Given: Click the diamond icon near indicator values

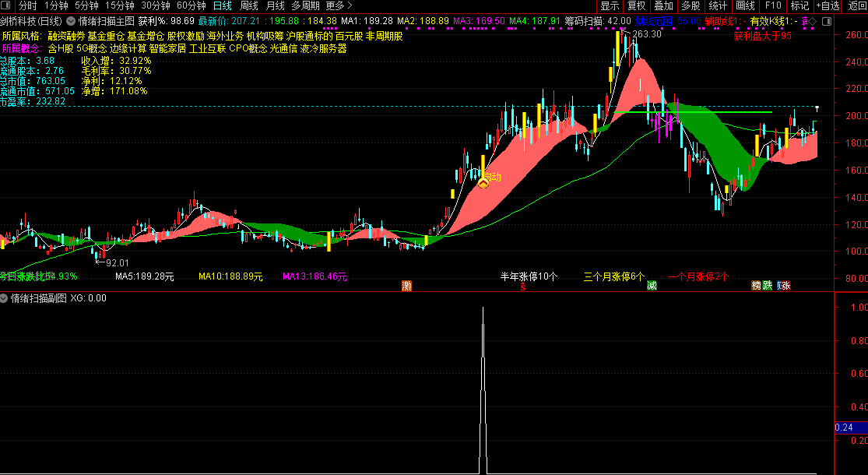Looking at the screenshot, I should (812, 22).
